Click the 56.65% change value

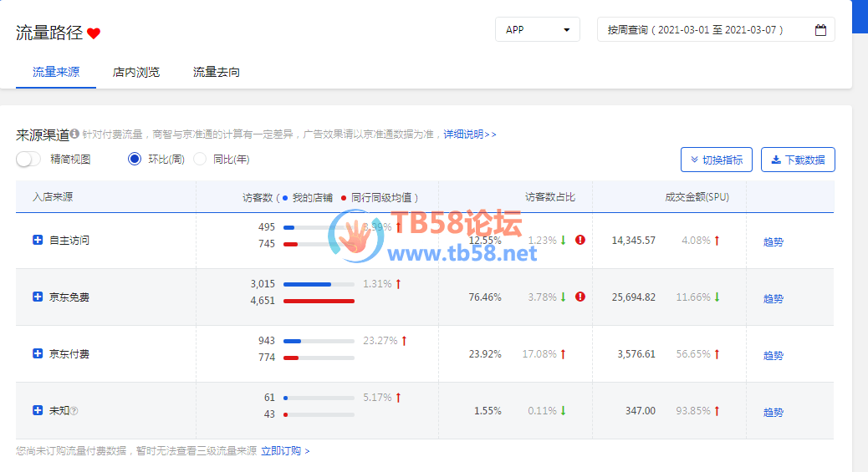pyautogui.click(x=693, y=353)
